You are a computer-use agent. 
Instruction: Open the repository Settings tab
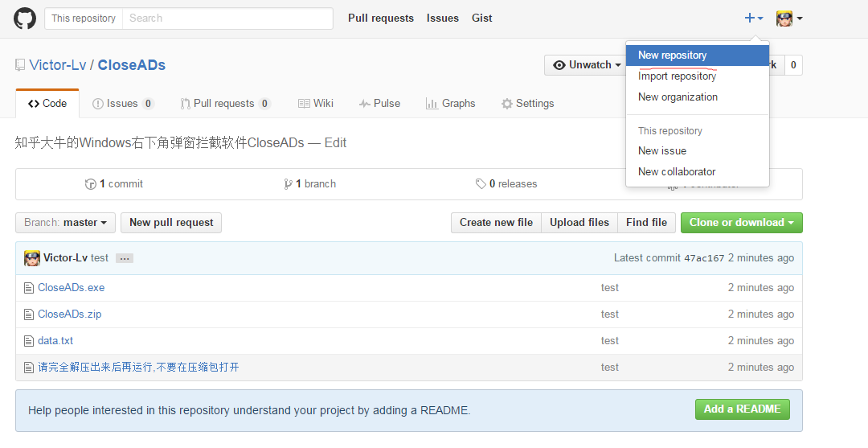(x=527, y=104)
